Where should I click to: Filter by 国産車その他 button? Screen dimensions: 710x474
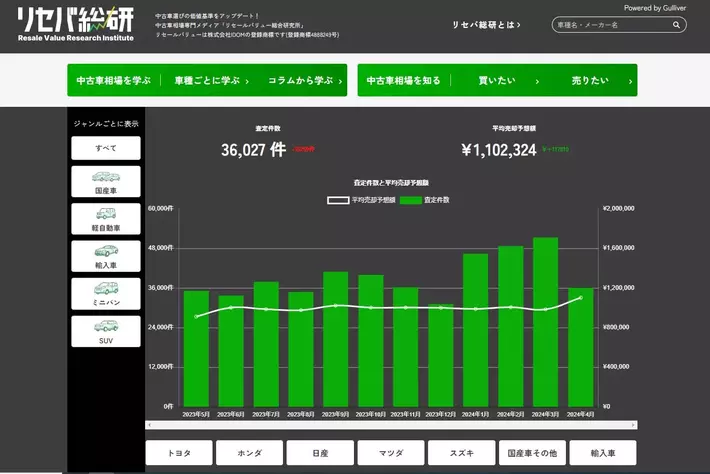532,453
